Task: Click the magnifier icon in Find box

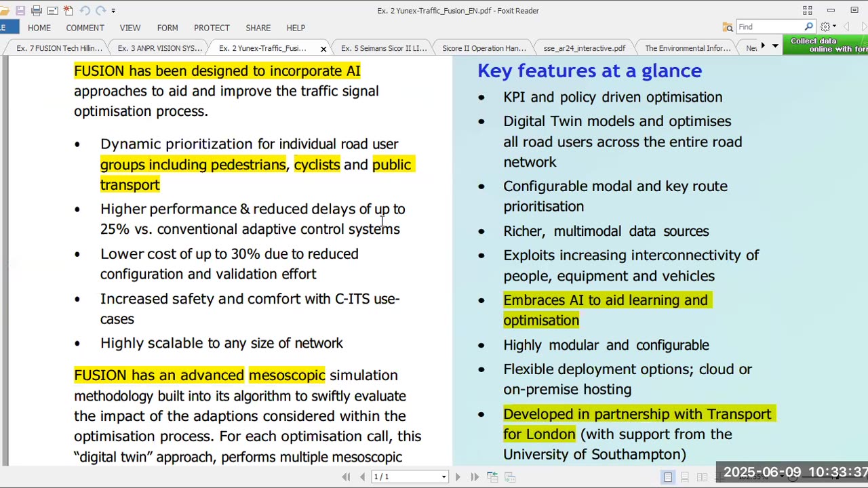Action: [808, 27]
